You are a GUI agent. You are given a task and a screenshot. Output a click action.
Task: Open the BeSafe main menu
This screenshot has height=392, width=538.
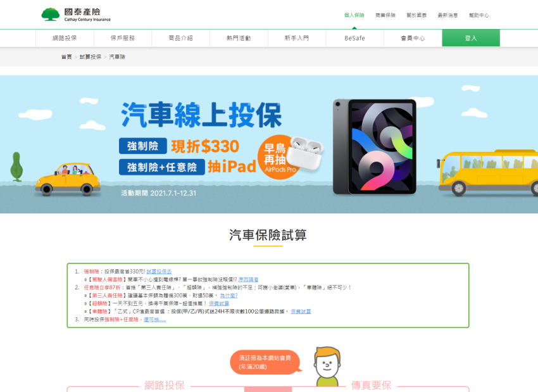[354, 38]
